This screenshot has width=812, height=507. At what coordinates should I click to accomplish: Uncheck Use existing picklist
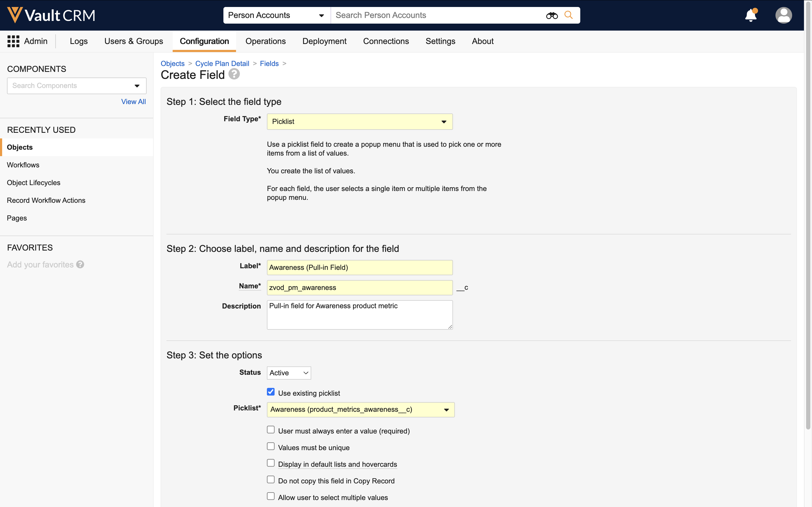271,392
